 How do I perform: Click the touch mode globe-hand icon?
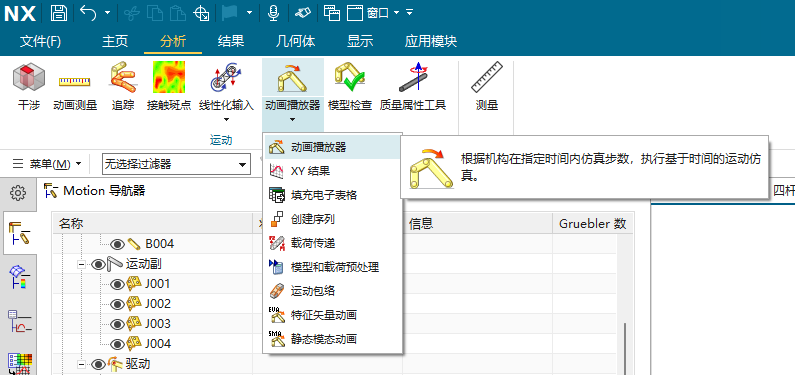click(202, 13)
